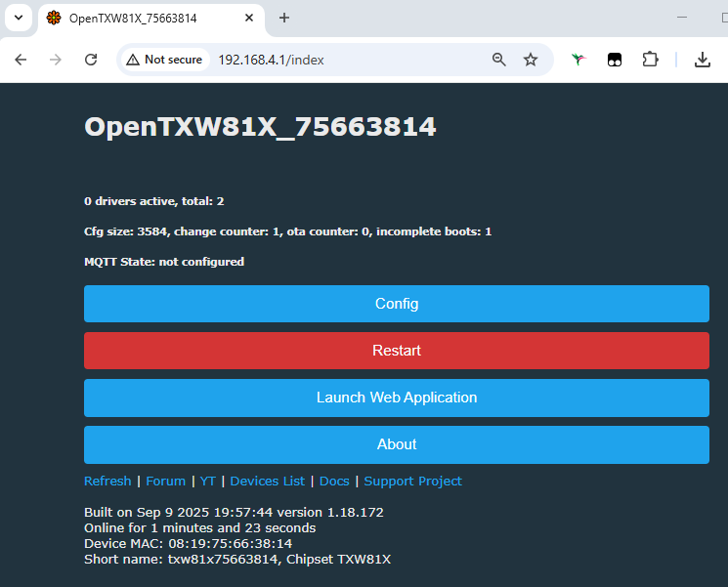
Task: Open the zoom magnifier in address bar
Action: pos(499,60)
